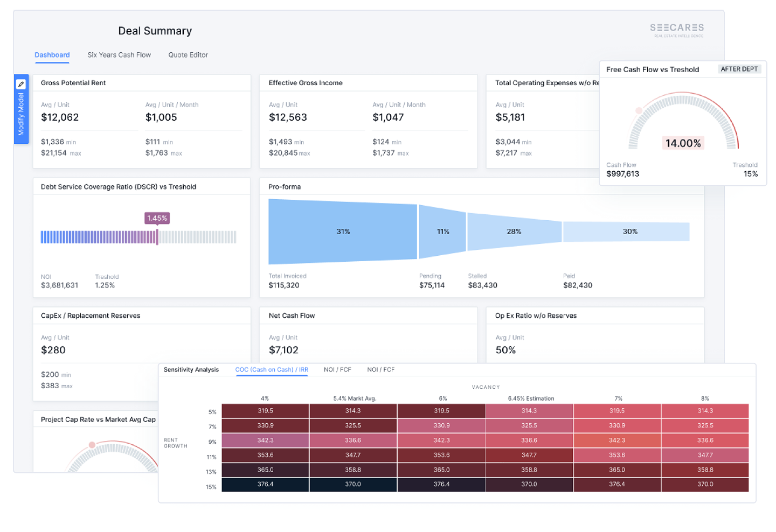The width and height of the screenshot is (776, 532).
Task: Click 347.7 cell under 5.4% Markt Avg. column
Action: tap(353, 455)
